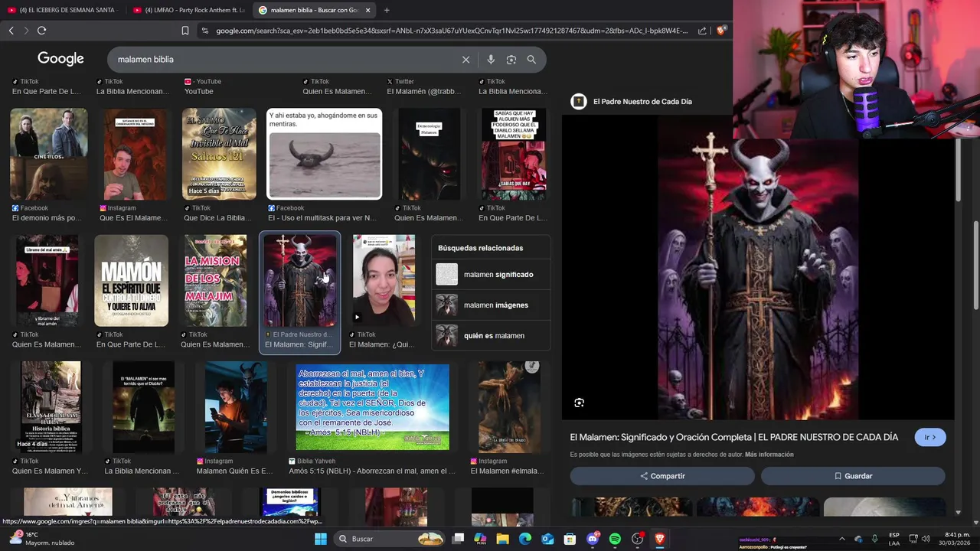The height and width of the screenshot is (551, 980).
Task: Open OBS Studio from the taskbar
Action: pos(637,539)
